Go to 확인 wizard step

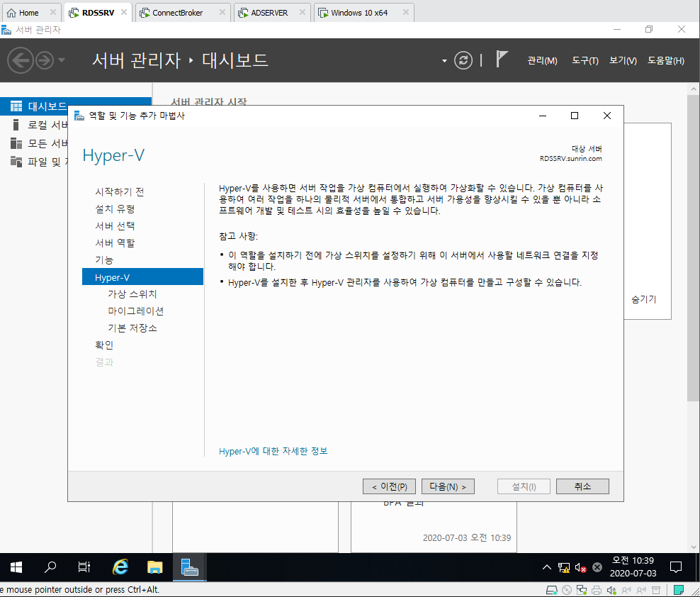tap(104, 345)
